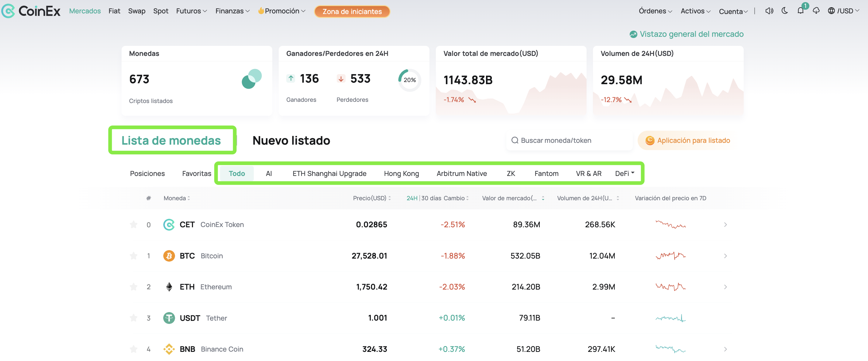The image size is (868, 361).
Task: Click the BNB coin icon
Action: 169,349
